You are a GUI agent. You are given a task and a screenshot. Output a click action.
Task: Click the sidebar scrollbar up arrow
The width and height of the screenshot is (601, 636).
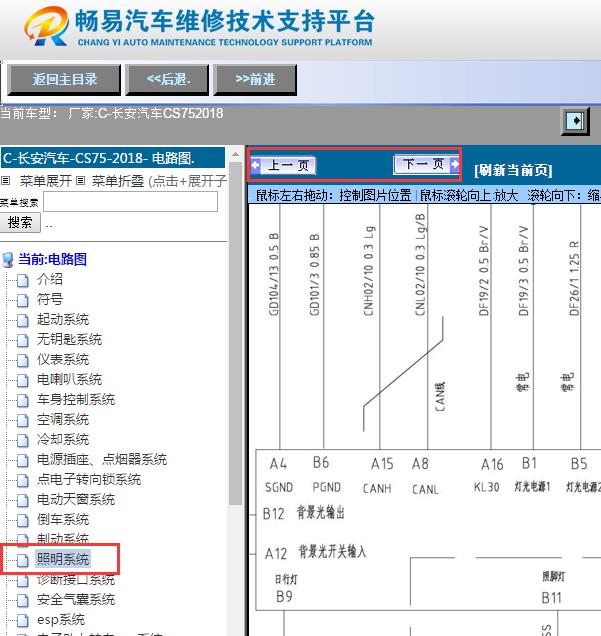(235, 155)
